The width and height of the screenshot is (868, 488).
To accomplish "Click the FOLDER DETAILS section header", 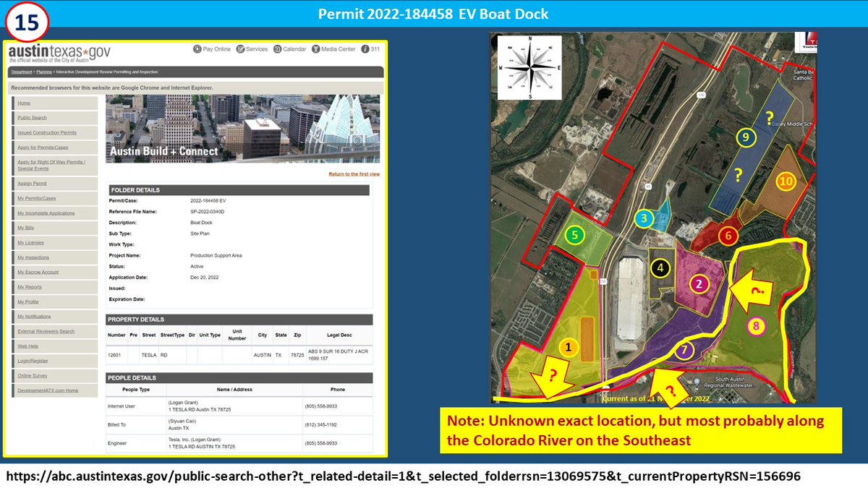I will click(x=238, y=190).
